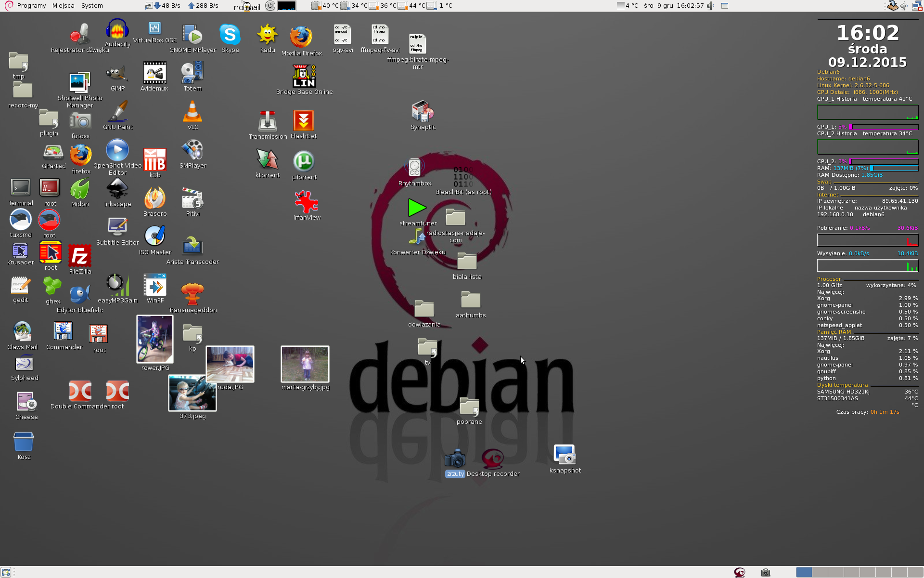Click the Terminal icon
This screenshot has height=578, width=924.
(x=21, y=187)
